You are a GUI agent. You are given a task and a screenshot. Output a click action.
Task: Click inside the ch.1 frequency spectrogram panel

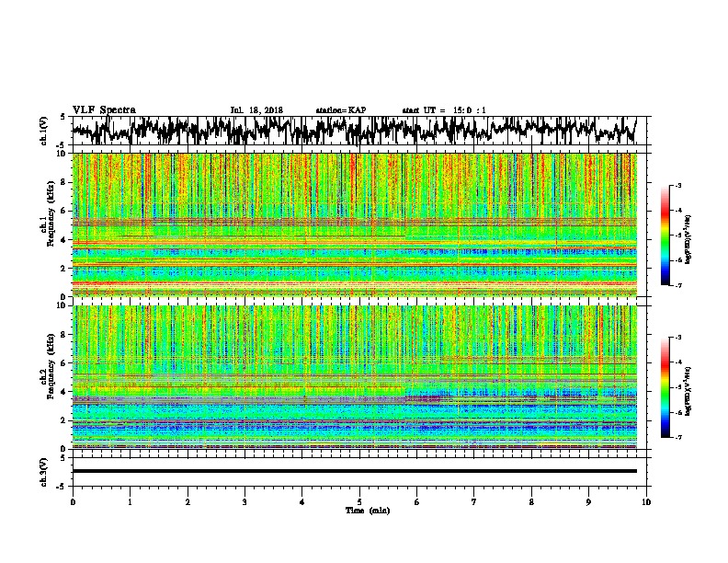(x=355, y=224)
